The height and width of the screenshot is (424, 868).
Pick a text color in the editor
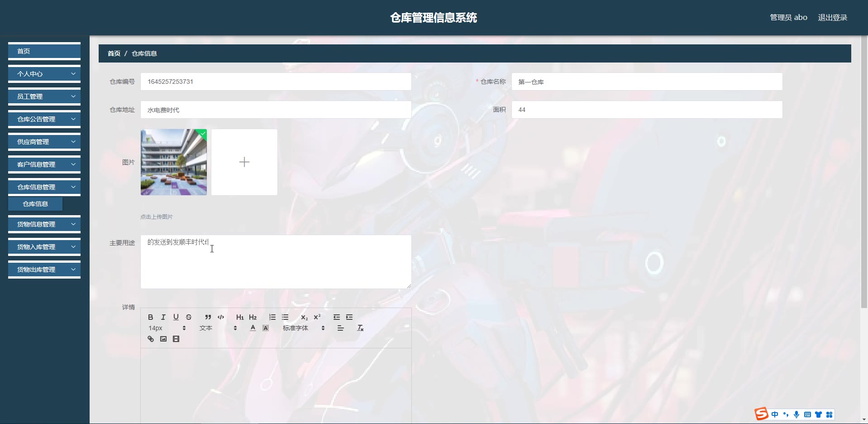pyautogui.click(x=253, y=328)
